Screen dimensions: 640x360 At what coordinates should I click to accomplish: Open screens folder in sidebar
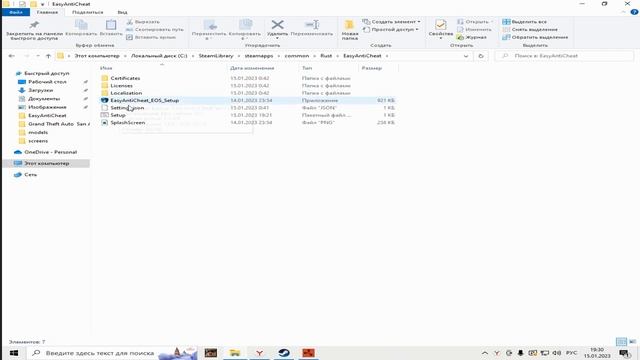coord(38,141)
